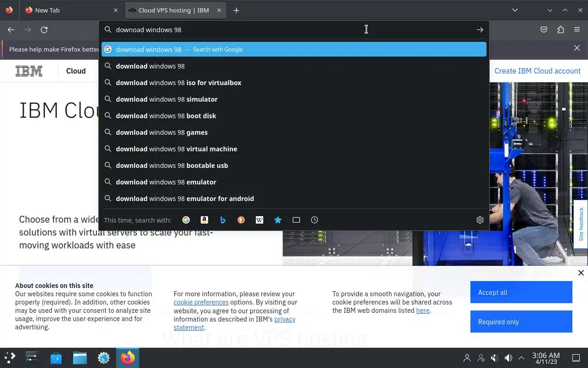Switch to the New Tab tab

coord(72,10)
